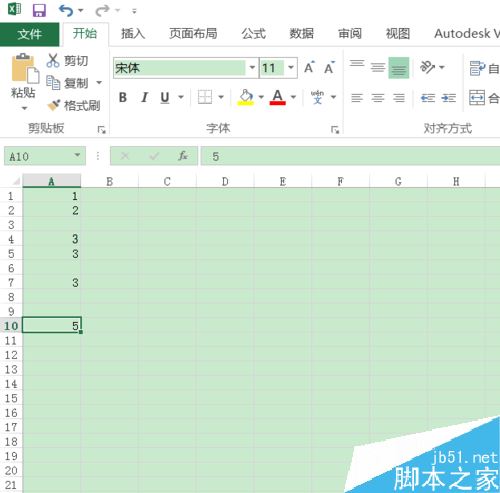
Task: Switch to the 公式 tab
Action: 254,34
